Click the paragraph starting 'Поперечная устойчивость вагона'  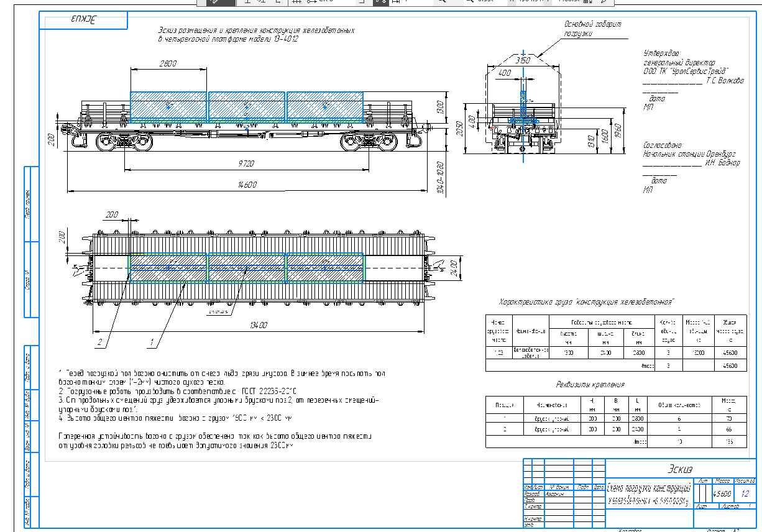click(215, 441)
